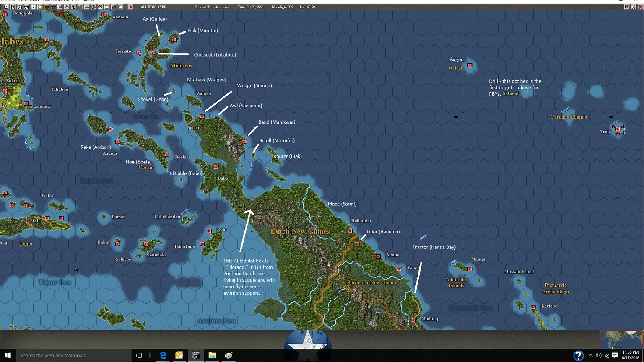Click the 'ALLIED PLAYER' status text

(x=153, y=7)
